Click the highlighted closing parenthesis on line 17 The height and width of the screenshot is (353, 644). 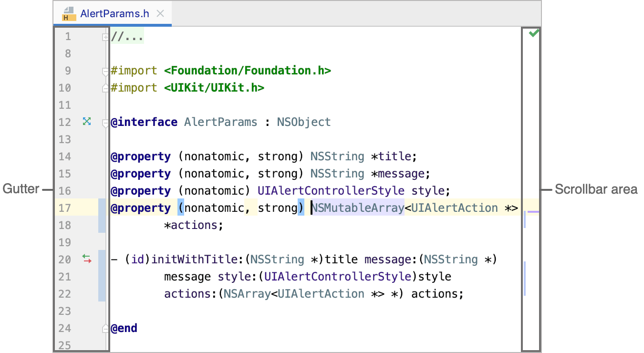(x=301, y=208)
